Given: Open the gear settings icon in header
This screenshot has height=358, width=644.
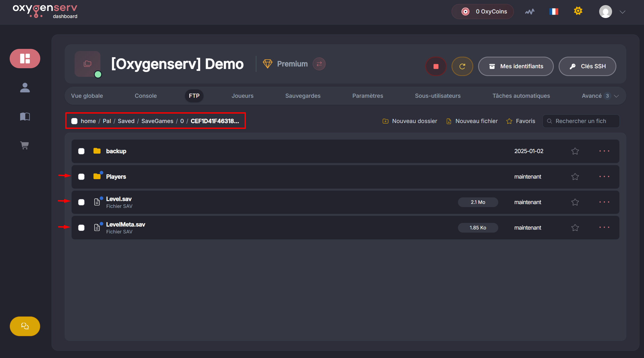Looking at the screenshot, I should [578, 11].
